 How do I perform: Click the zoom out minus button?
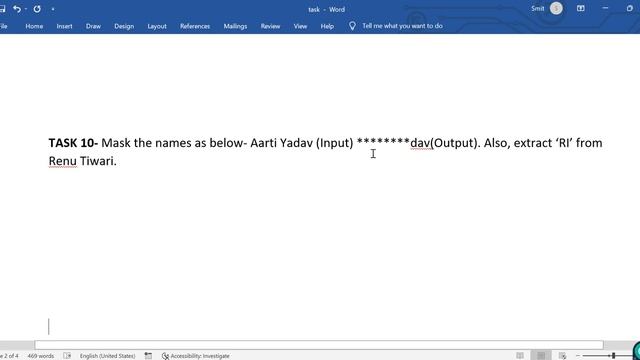click(578, 356)
